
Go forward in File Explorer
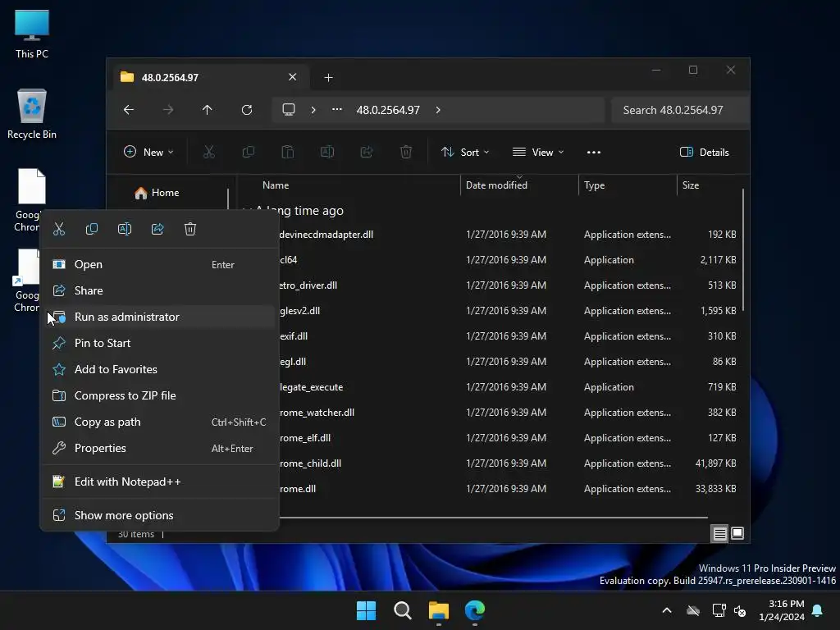pyautogui.click(x=168, y=110)
